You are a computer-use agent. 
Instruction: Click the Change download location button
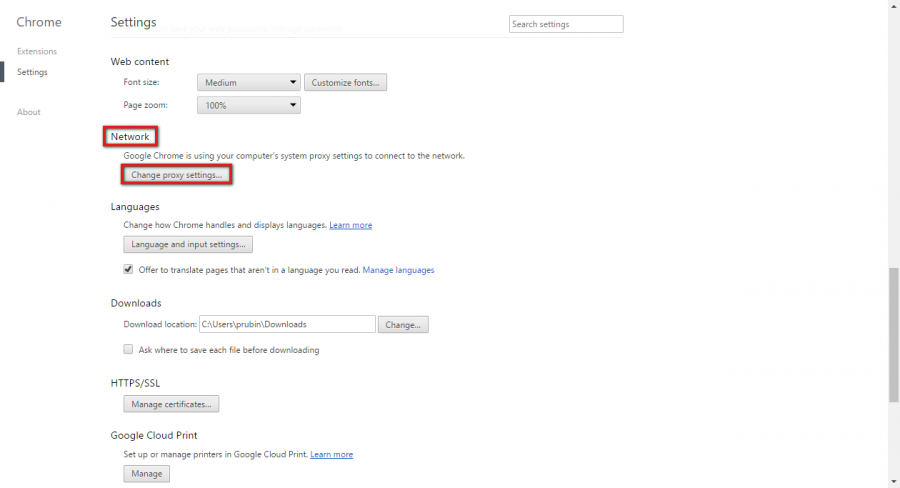pos(403,325)
